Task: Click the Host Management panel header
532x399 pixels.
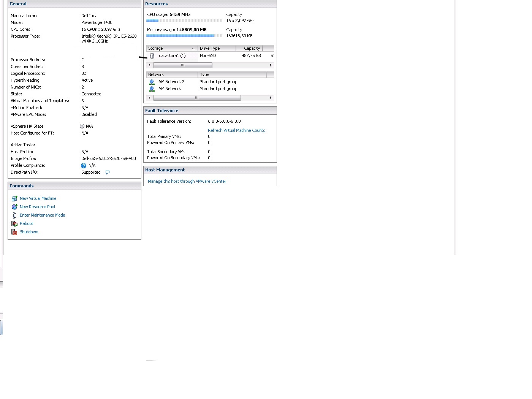Action: click(210, 170)
